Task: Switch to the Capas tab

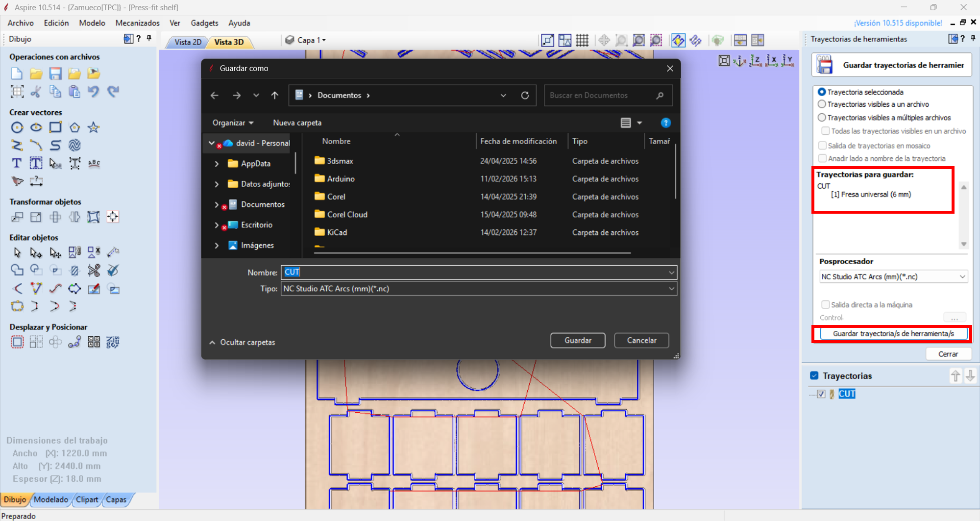Action: click(116, 499)
